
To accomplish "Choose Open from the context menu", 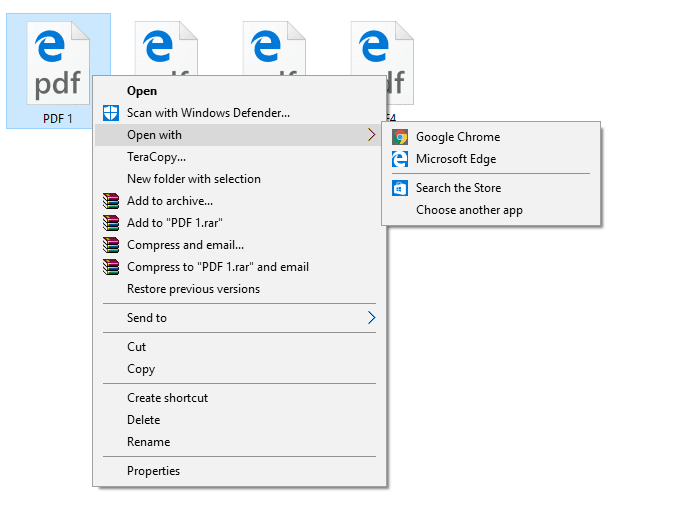I will [x=240, y=91].
